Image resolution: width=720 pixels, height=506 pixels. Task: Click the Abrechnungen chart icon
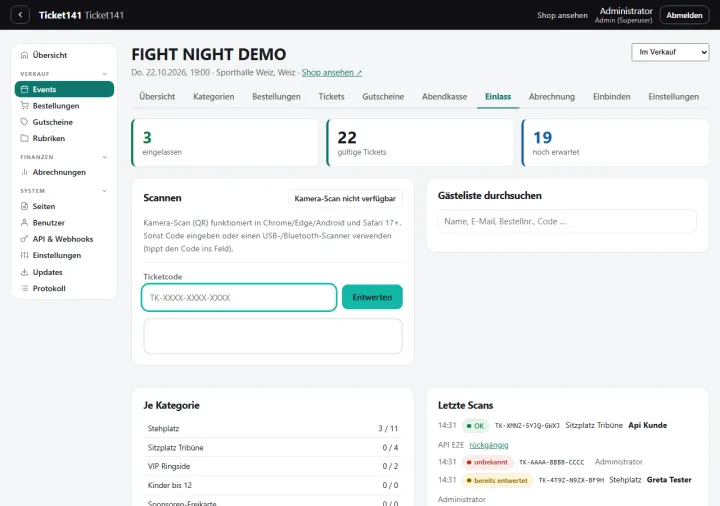[x=24, y=172]
